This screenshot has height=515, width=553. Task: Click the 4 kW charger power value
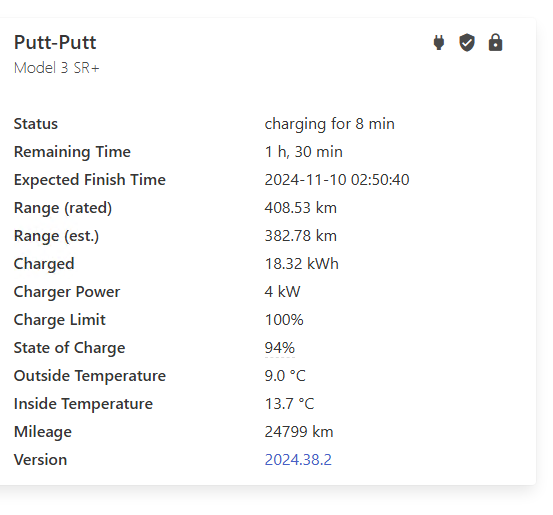click(282, 292)
